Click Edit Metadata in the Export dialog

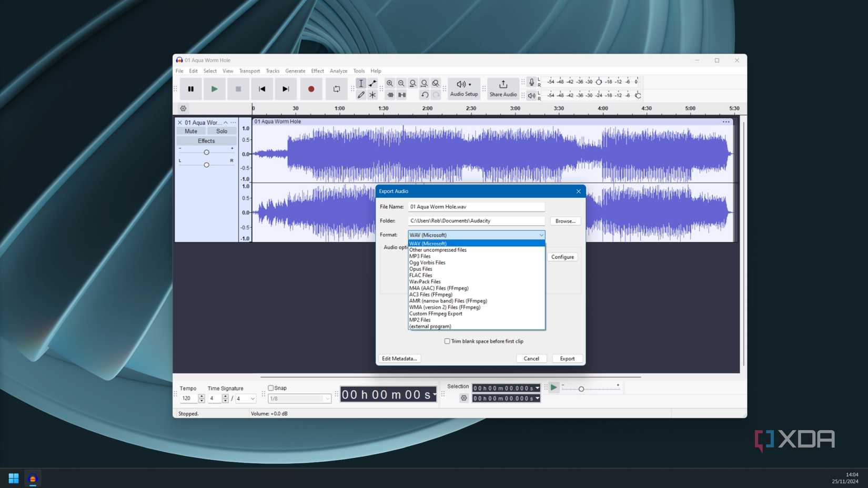click(x=399, y=358)
